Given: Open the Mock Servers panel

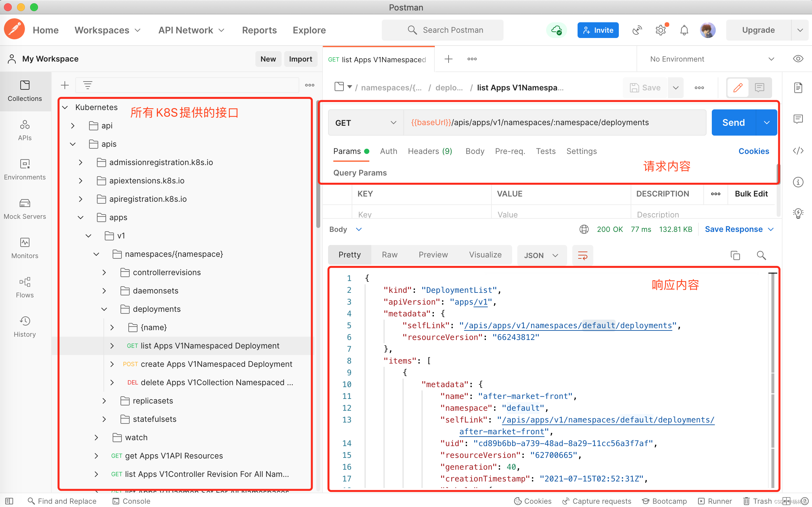Looking at the screenshot, I should 25,209.
